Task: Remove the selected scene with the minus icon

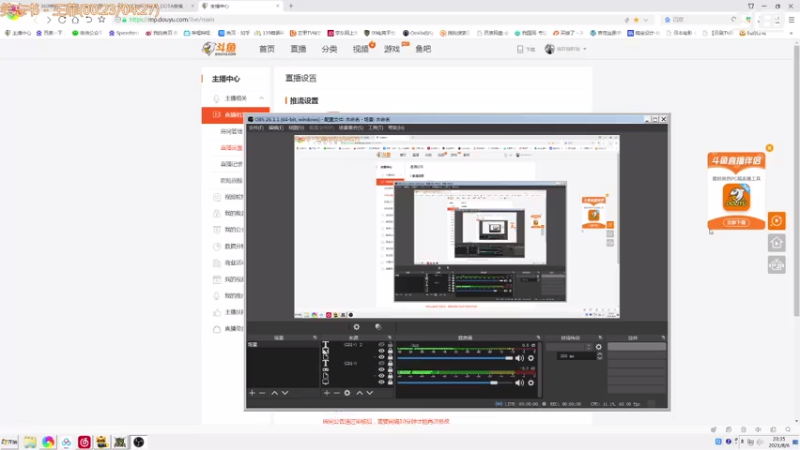Action: click(262, 393)
